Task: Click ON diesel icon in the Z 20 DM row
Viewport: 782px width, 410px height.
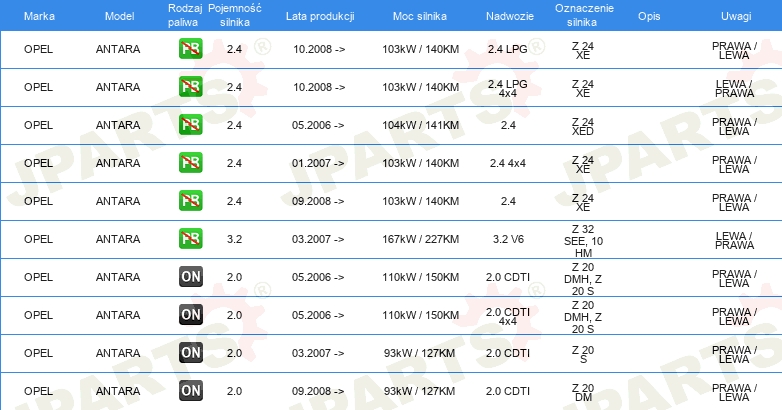Action: click(x=191, y=391)
